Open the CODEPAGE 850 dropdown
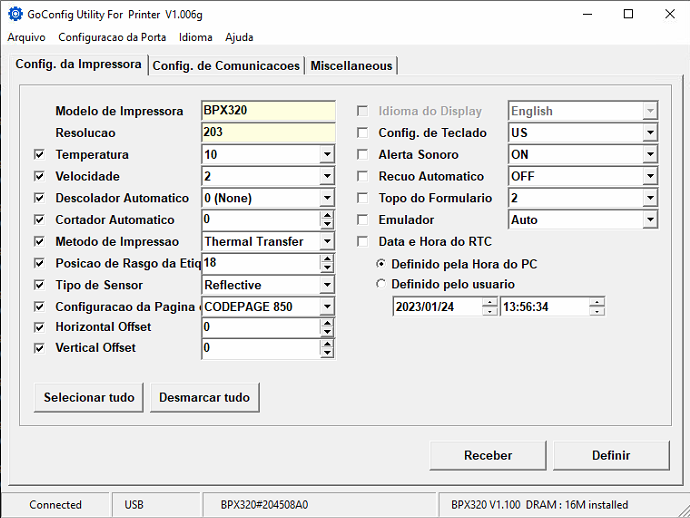The width and height of the screenshot is (690, 518). [x=327, y=307]
